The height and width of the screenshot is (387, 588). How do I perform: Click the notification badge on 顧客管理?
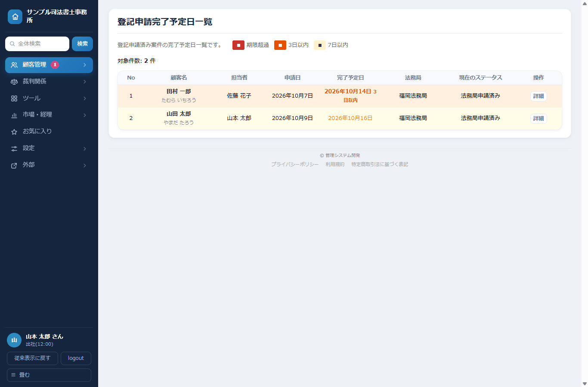[55, 65]
